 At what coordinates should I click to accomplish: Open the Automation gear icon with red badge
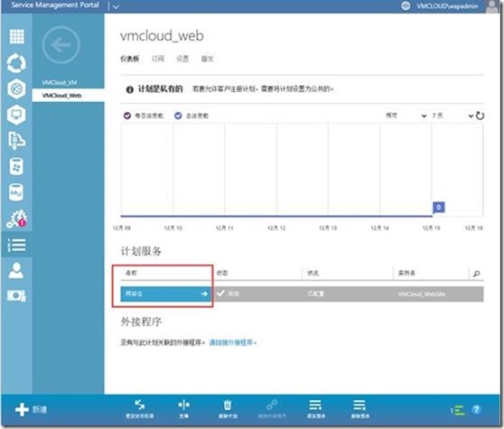17,219
